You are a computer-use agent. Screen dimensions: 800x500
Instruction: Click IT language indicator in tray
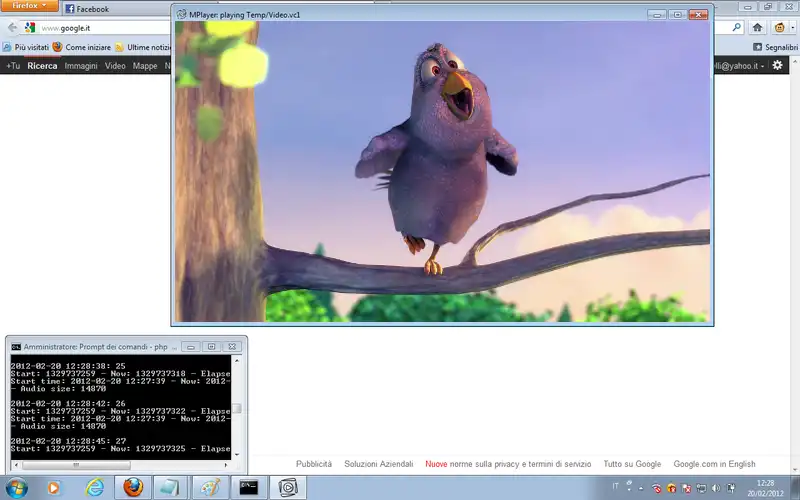tap(615, 485)
